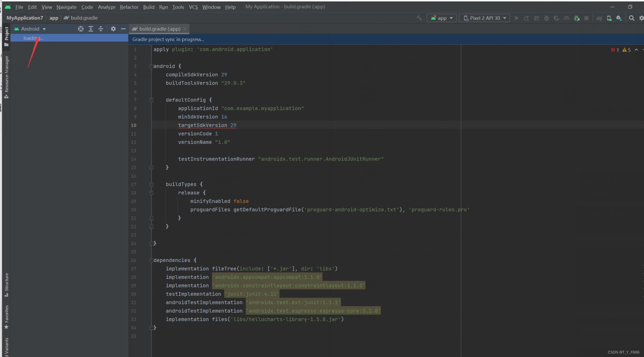Click Attach Debugger to Android Process icon

tap(576, 18)
